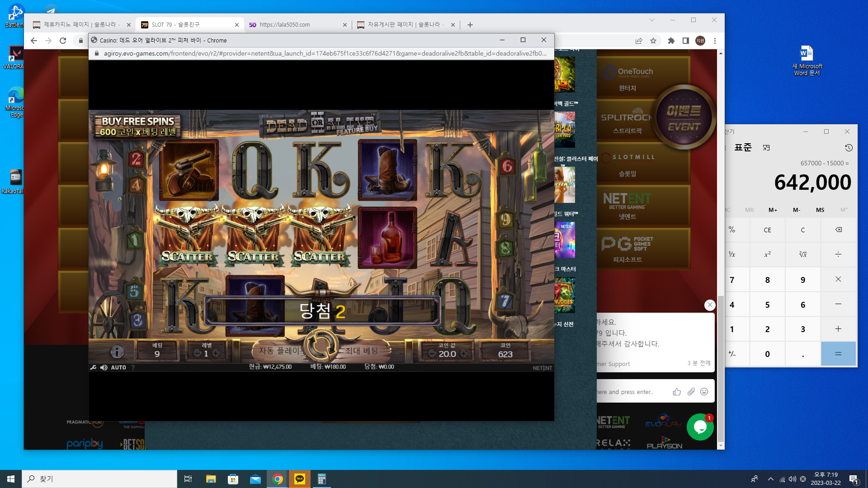Decrease the coin value with minus
Image resolution: width=868 pixels, height=488 pixels.
(432, 354)
